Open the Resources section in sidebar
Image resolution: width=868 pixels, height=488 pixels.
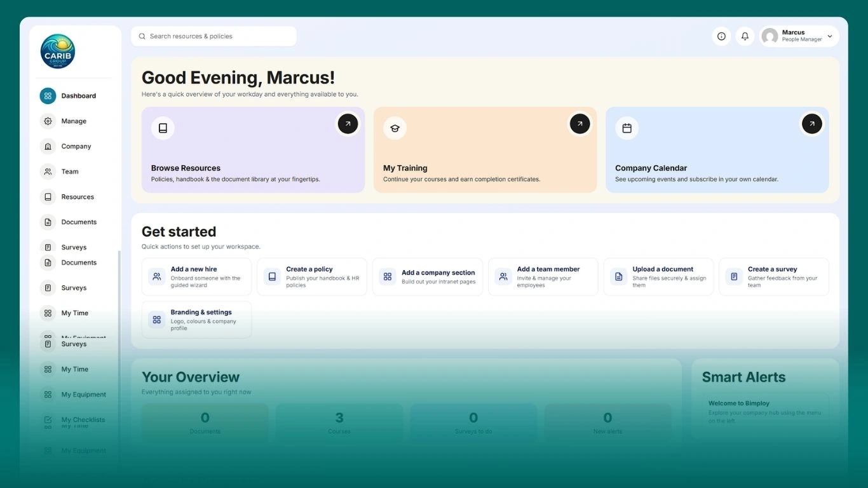[78, 197]
